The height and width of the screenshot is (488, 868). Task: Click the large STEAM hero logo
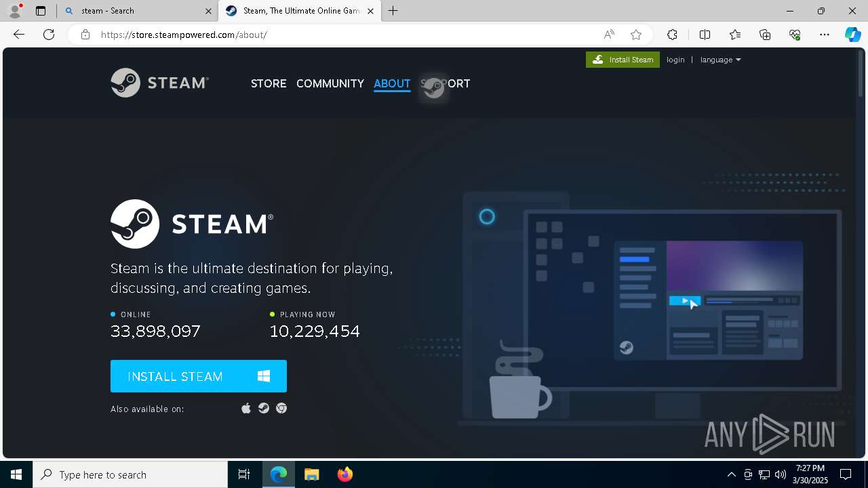(x=192, y=224)
